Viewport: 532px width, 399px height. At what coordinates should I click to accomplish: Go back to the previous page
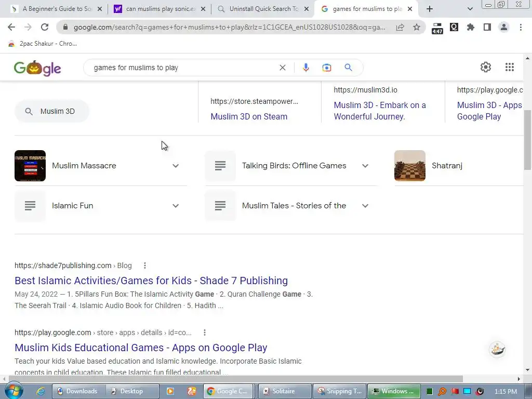[x=11, y=27]
